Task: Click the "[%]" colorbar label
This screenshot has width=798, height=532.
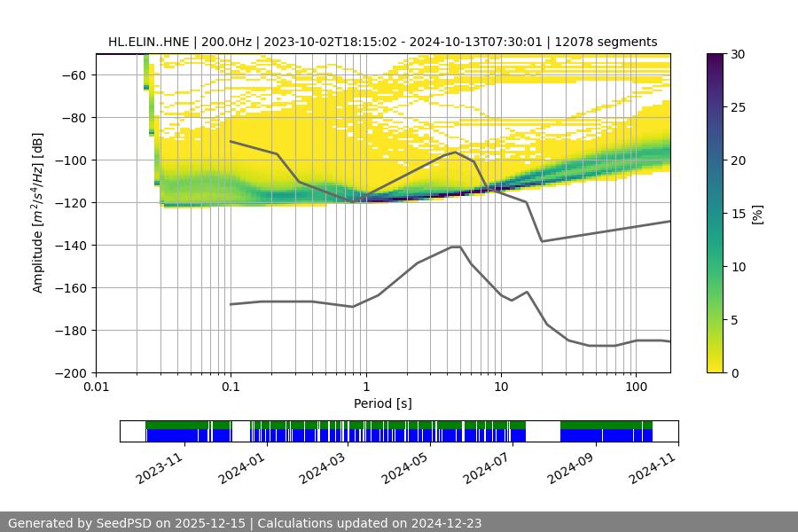Action: (756, 213)
